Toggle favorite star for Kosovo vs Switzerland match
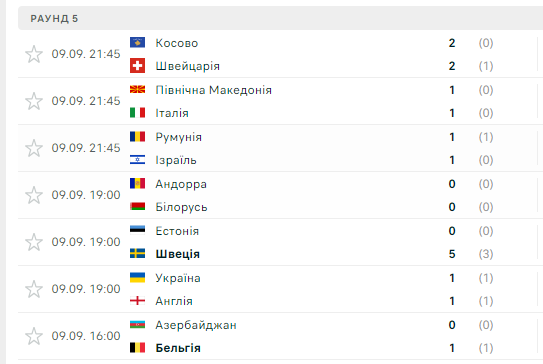 point(34,54)
